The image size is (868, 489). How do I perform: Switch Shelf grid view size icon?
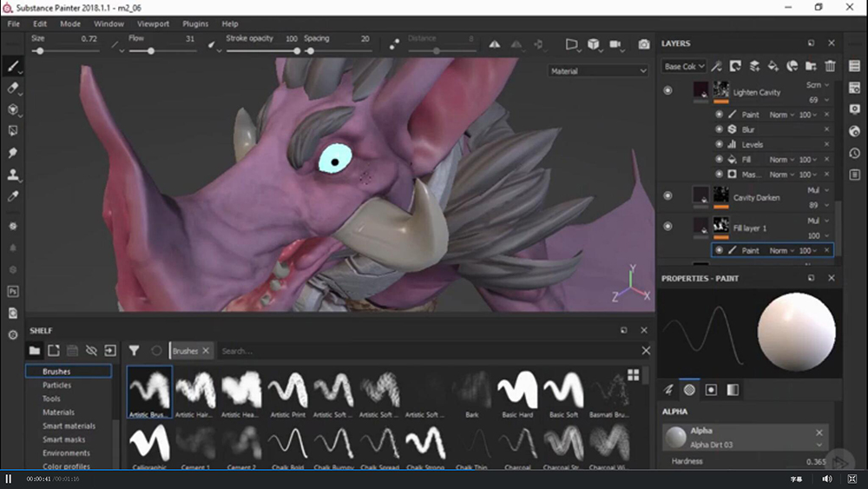pos(634,375)
